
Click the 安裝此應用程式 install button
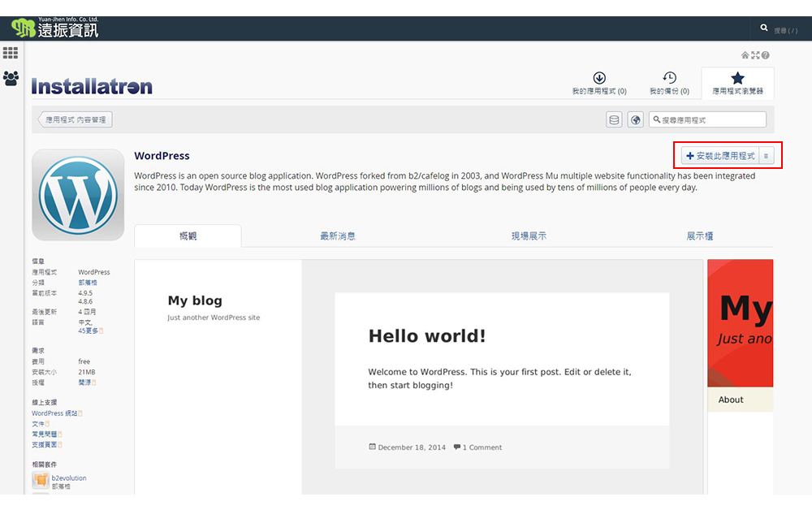point(720,156)
